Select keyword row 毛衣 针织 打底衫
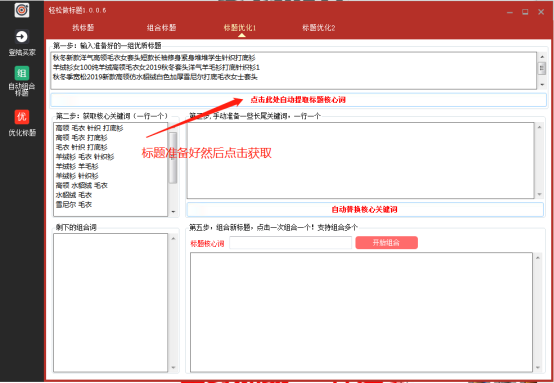The height and width of the screenshot is (383, 554). tap(82, 147)
